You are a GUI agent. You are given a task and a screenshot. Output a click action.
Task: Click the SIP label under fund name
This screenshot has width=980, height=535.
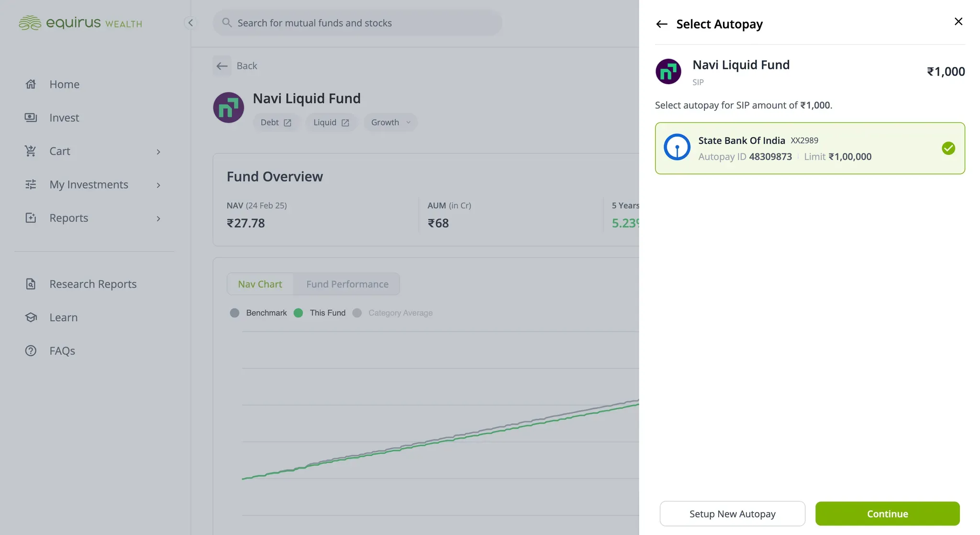coord(698,82)
